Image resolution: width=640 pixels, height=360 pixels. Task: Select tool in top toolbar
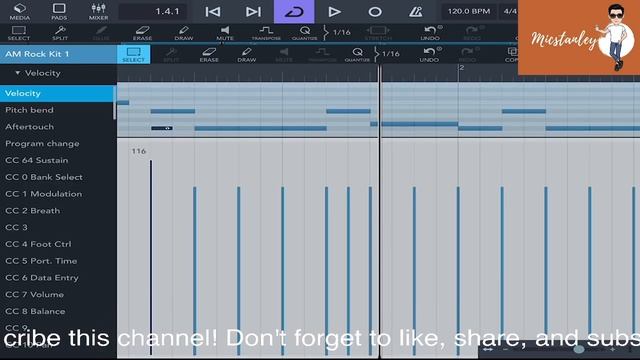coord(19,33)
